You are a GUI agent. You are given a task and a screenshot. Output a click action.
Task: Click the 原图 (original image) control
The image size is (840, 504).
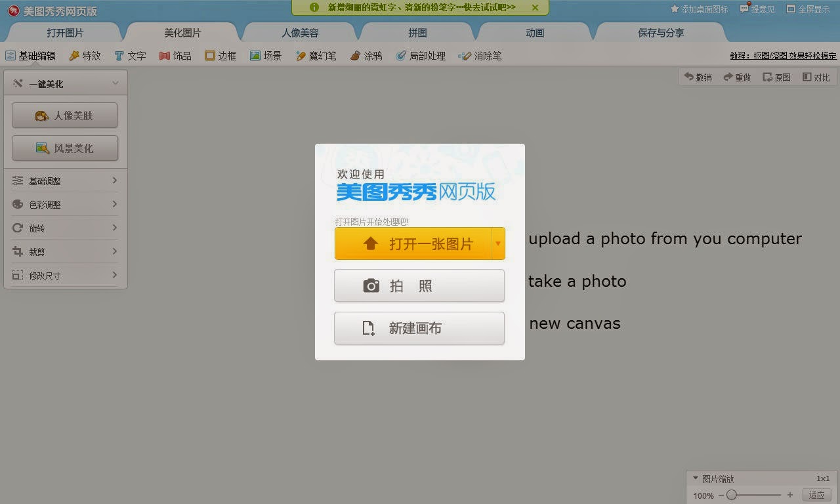776,77
